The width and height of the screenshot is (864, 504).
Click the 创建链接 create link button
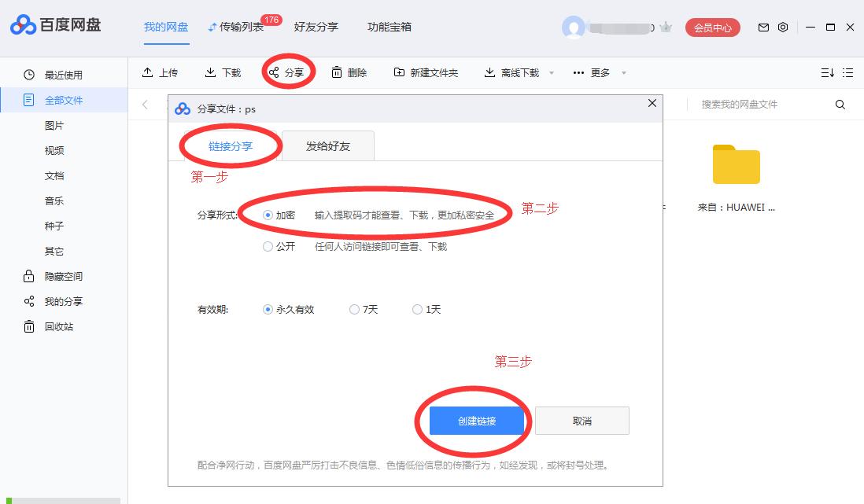[478, 421]
